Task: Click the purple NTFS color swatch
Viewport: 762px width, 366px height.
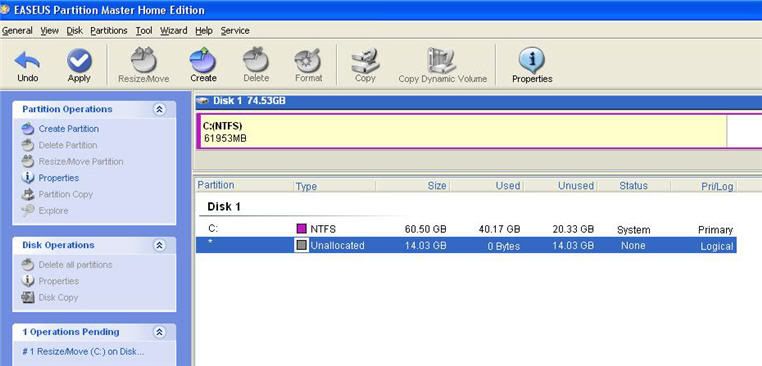Action: pyautogui.click(x=302, y=228)
